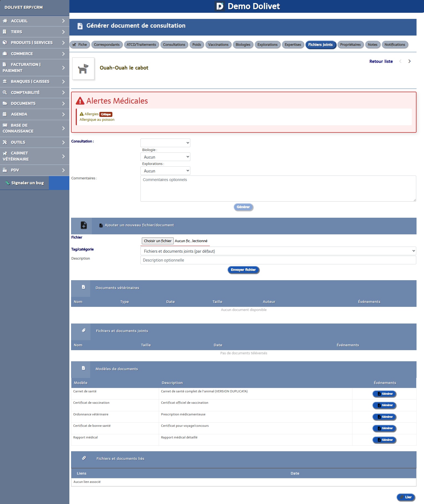Click the calendar icon beside Agenda

(5, 114)
